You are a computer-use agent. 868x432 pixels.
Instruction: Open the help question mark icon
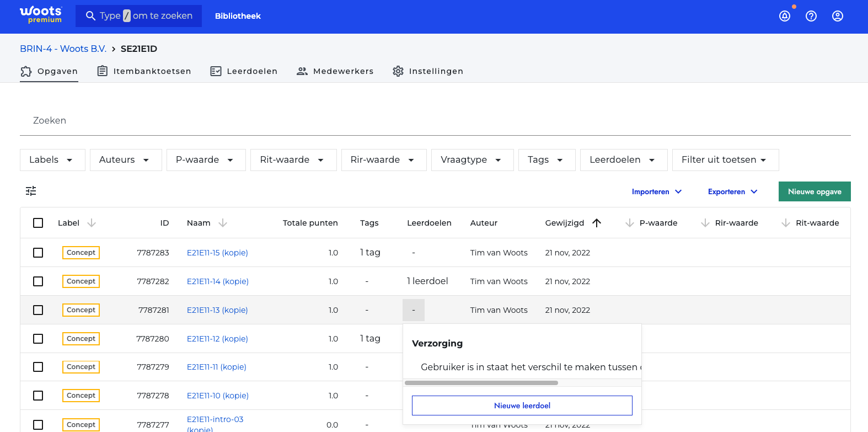pos(811,16)
